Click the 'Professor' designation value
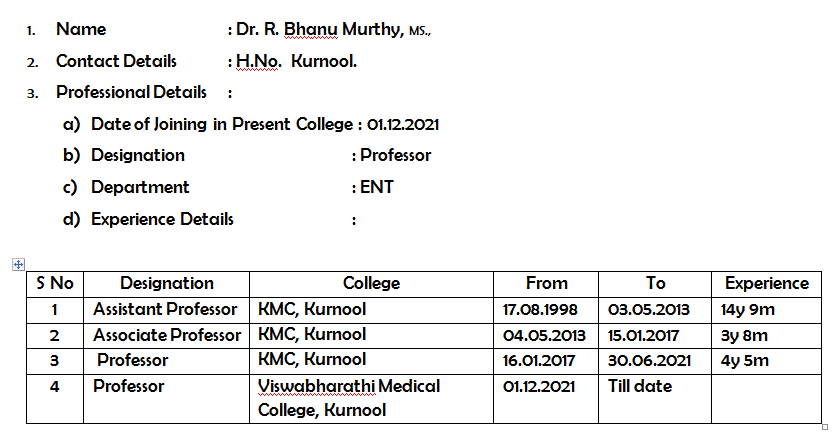This screenshot has width=840, height=436. click(x=395, y=155)
